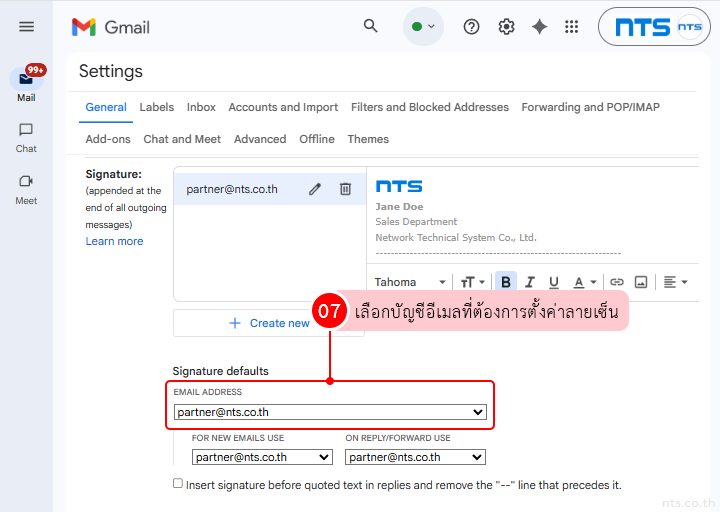Insert an image in the signature
Image resolution: width=720 pixels, height=512 pixels.
[641, 282]
